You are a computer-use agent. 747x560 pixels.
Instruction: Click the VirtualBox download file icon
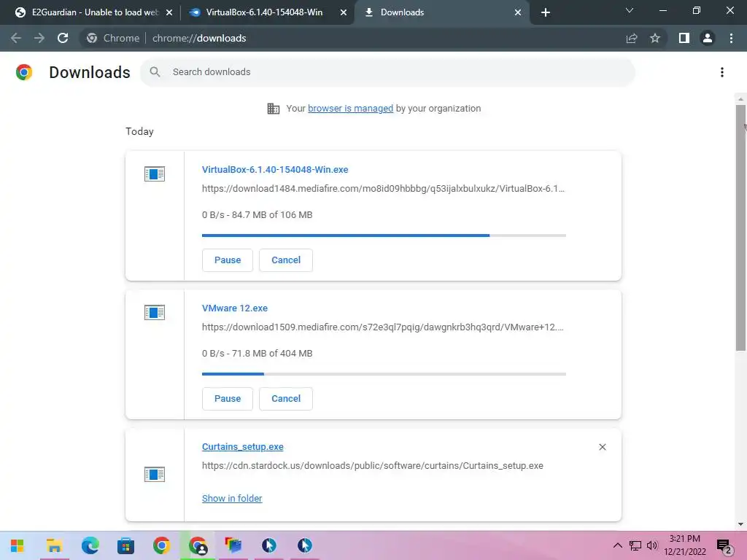coord(155,174)
